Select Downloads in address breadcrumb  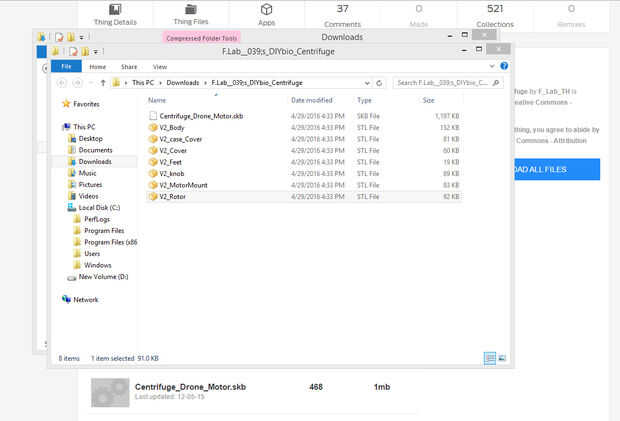(x=183, y=83)
